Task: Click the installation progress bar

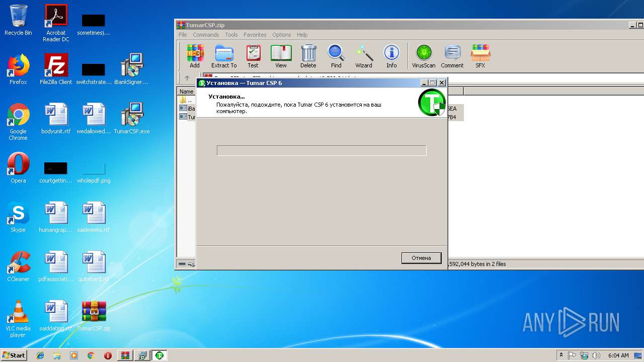Action: 321,150
